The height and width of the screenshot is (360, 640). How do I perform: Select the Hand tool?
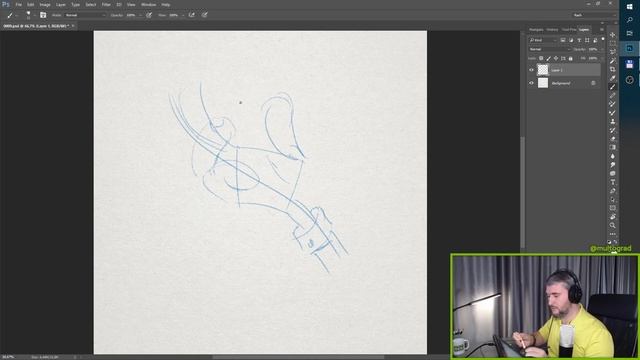pos(613,217)
